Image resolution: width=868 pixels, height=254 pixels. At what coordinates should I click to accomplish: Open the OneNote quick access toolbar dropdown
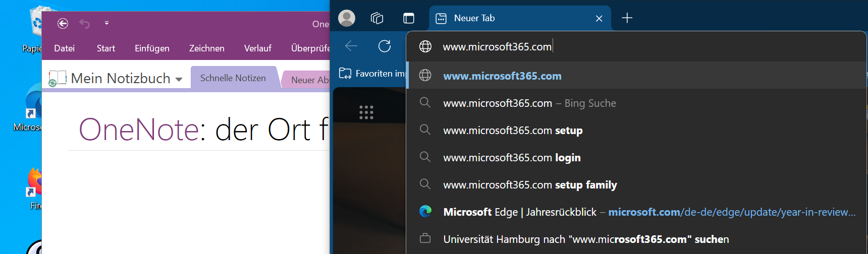106,23
